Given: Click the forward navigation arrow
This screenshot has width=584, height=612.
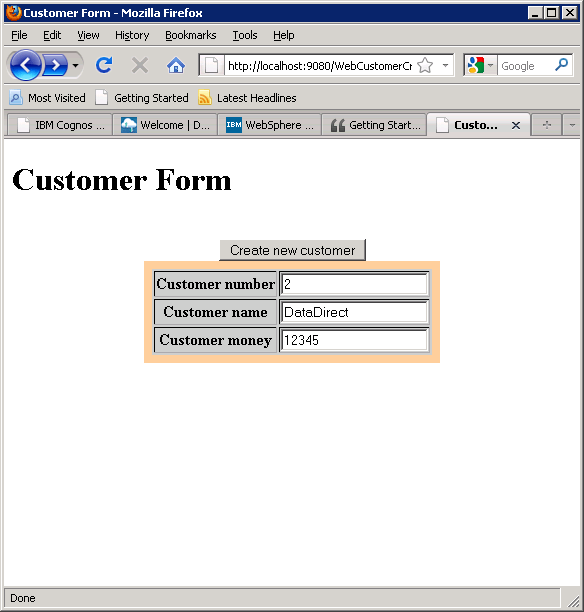Looking at the screenshot, I should point(55,65).
